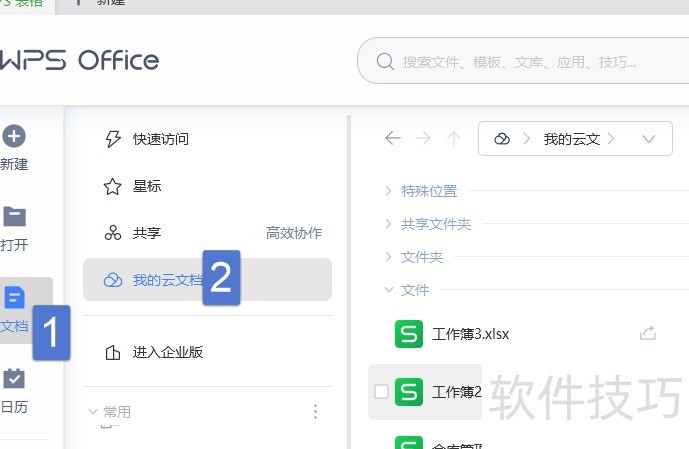Image resolution: width=689 pixels, height=449 pixels.
Task: Click the 新建 tab in the title bar
Action: [111, 3]
